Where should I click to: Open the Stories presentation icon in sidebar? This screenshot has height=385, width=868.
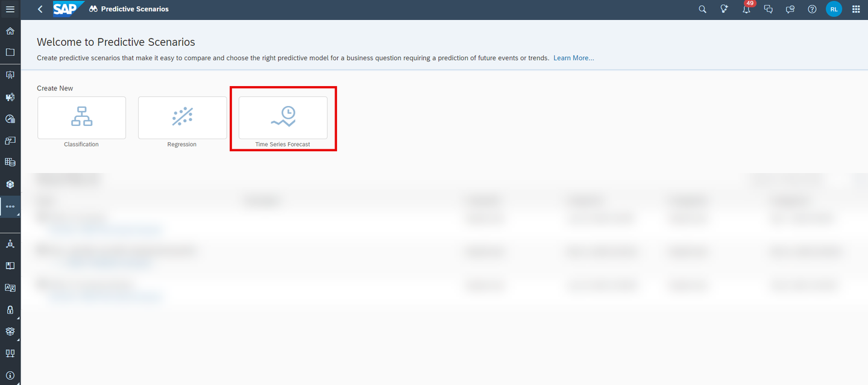point(10,75)
